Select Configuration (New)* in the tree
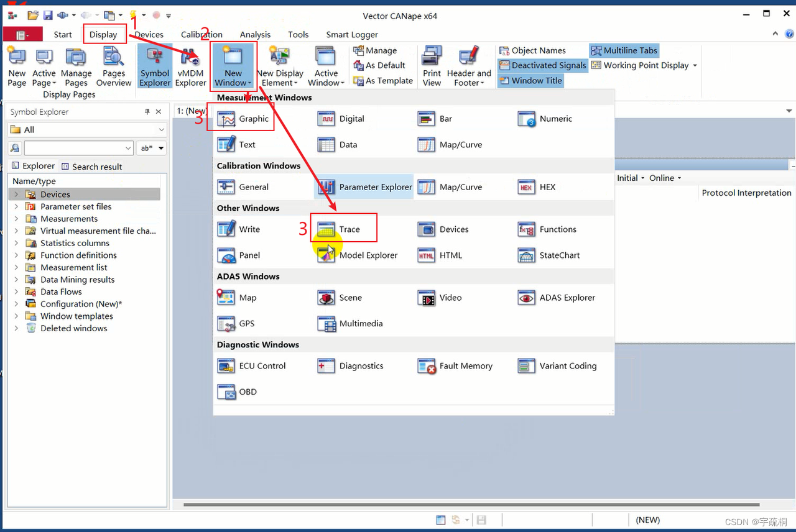The height and width of the screenshot is (532, 796). (81, 304)
